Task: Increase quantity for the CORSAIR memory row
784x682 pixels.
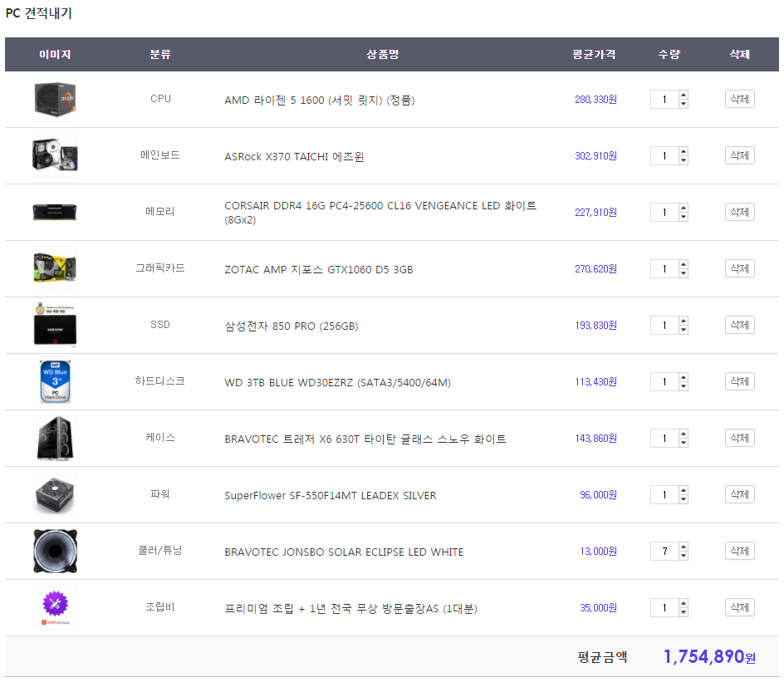Action: pos(683,208)
